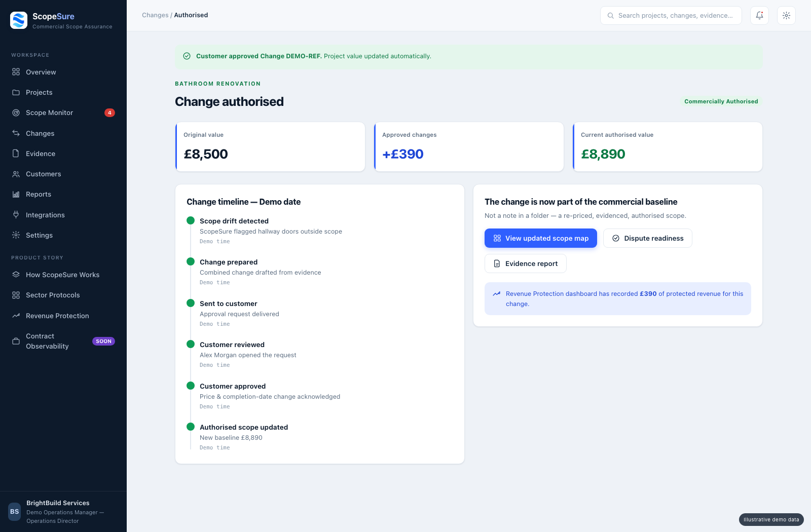
Task: Click the Scope drift detected timeline dot
Action: pos(191,220)
